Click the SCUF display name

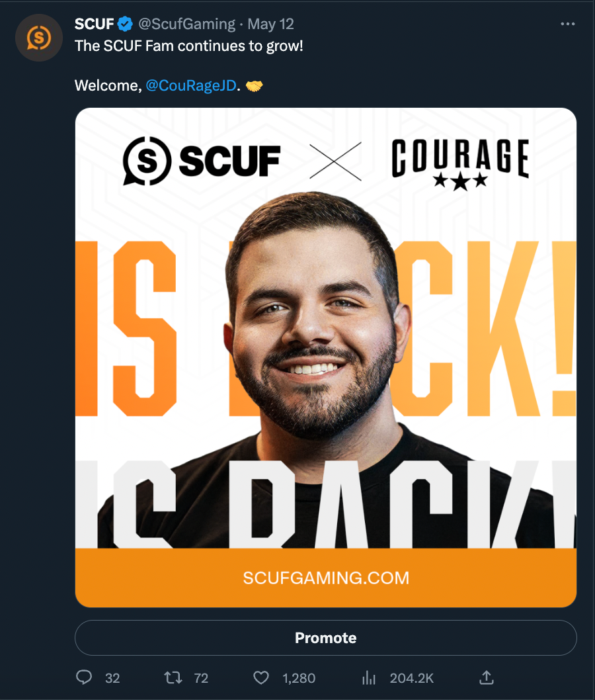click(94, 24)
